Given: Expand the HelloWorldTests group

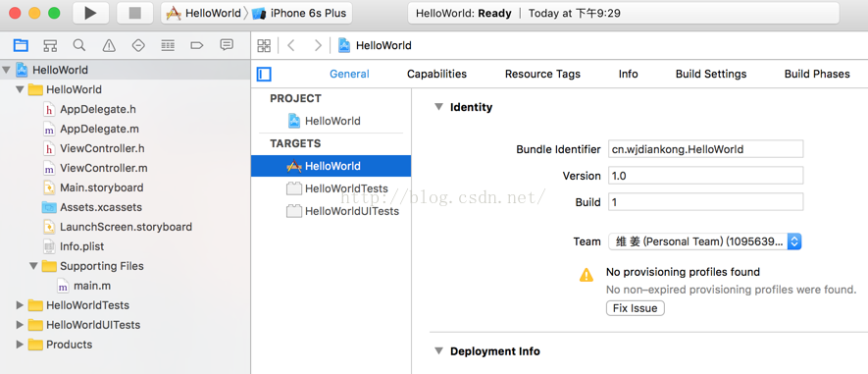Looking at the screenshot, I should [20, 305].
